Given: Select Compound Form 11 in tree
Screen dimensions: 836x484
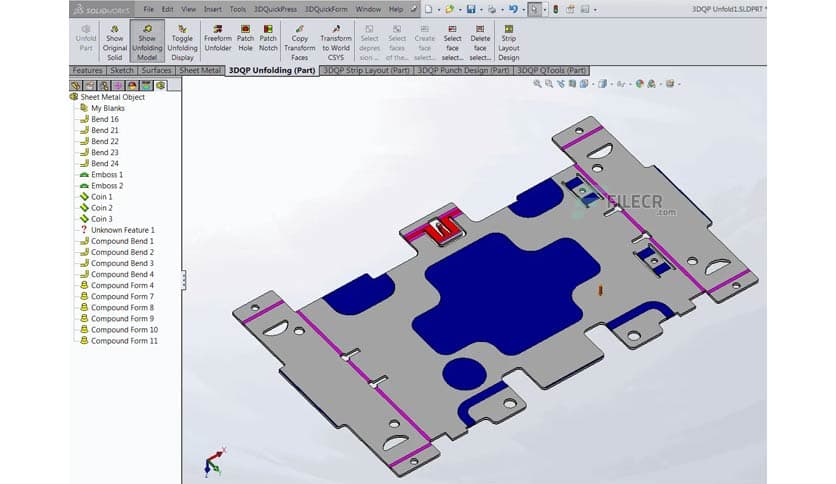Looking at the screenshot, I should click(119, 341).
